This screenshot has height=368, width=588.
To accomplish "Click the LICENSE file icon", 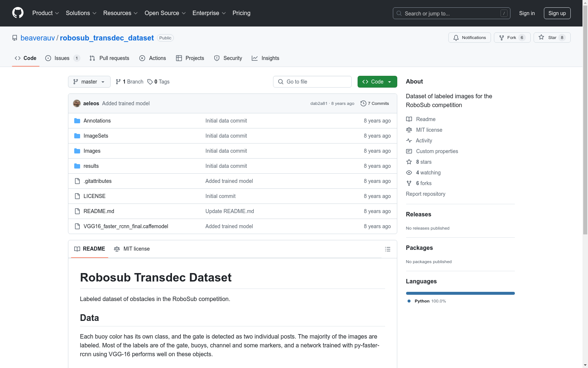I will click(x=77, y=196).
